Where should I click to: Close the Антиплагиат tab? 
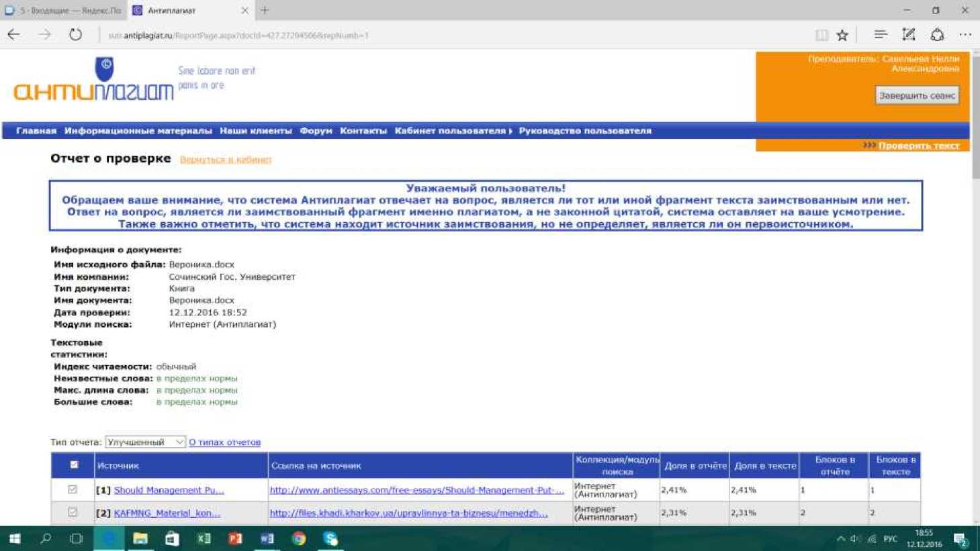(244, 10)
